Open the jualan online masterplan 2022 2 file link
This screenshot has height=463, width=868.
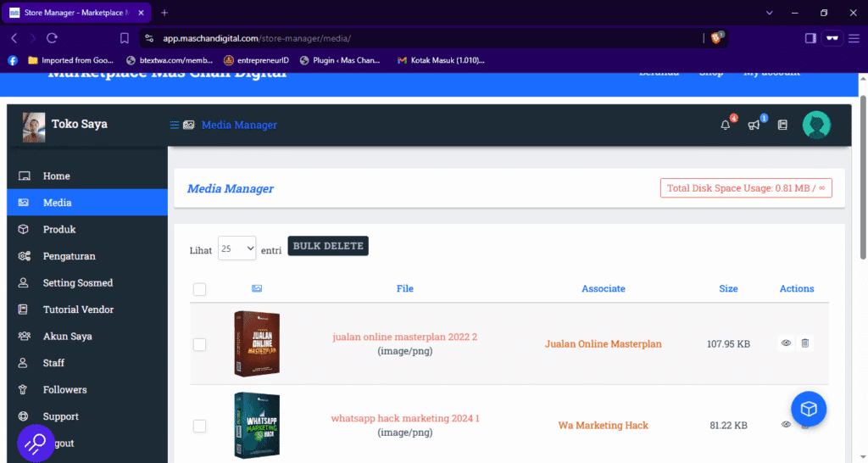(x=404, y=337)
